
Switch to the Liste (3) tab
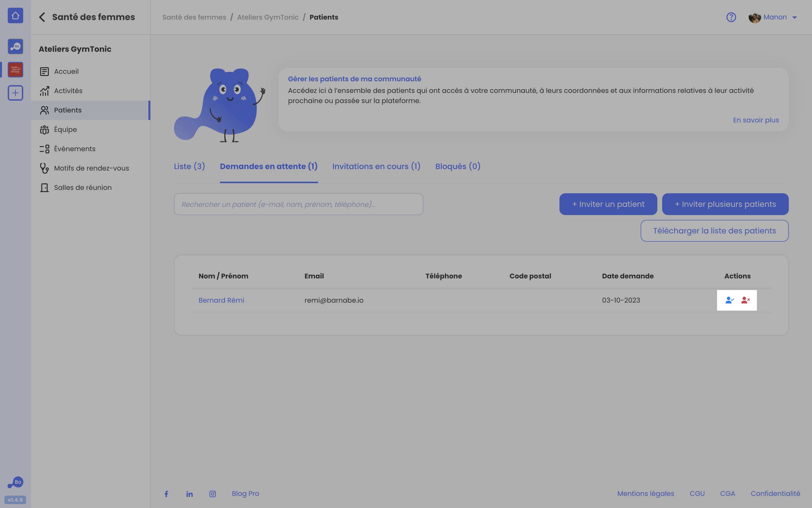[x=189, y=166]
